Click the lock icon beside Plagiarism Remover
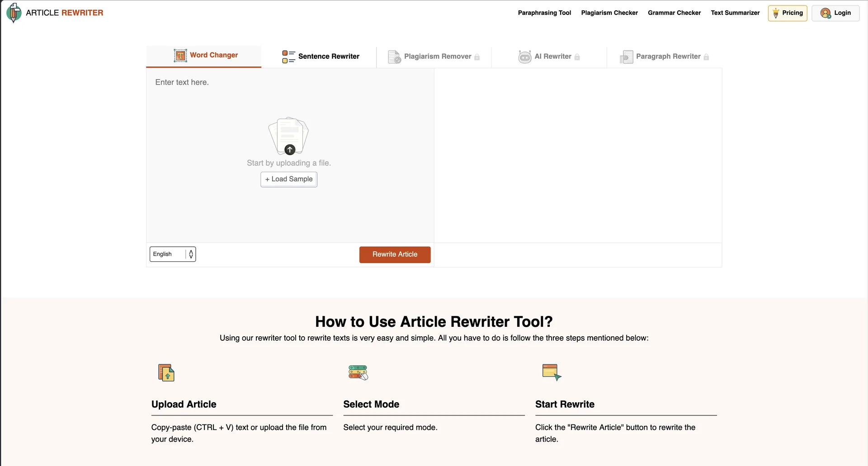Viewport: 868px width, 466px height. click(x=477, y=57)
